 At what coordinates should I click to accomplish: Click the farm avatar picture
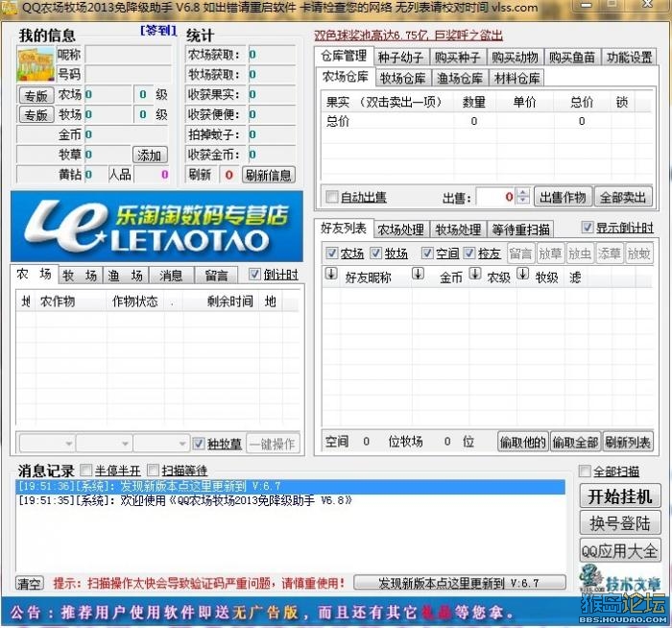click(x=36, y=65)
